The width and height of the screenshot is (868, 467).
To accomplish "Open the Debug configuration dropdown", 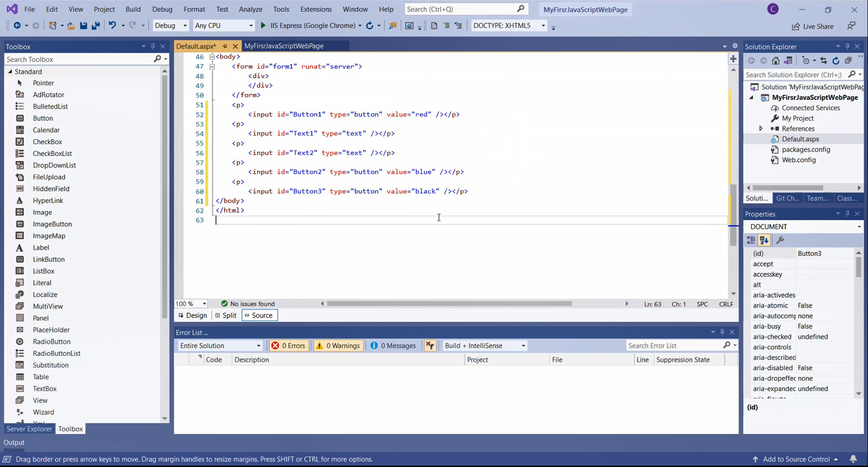I will coord(170,26).
